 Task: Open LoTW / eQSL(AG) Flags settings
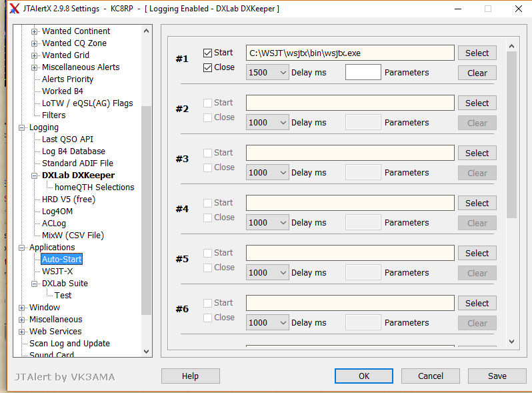[87, 103]
